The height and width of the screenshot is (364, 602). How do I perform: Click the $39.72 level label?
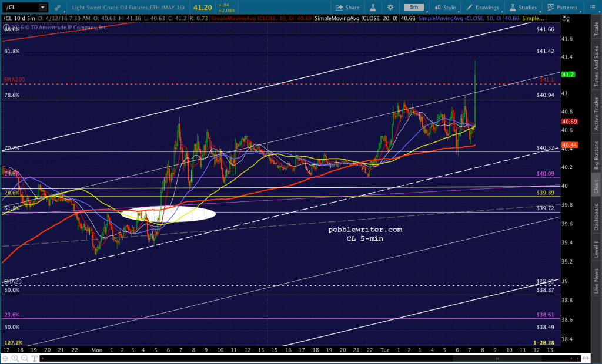pos(545,208)
